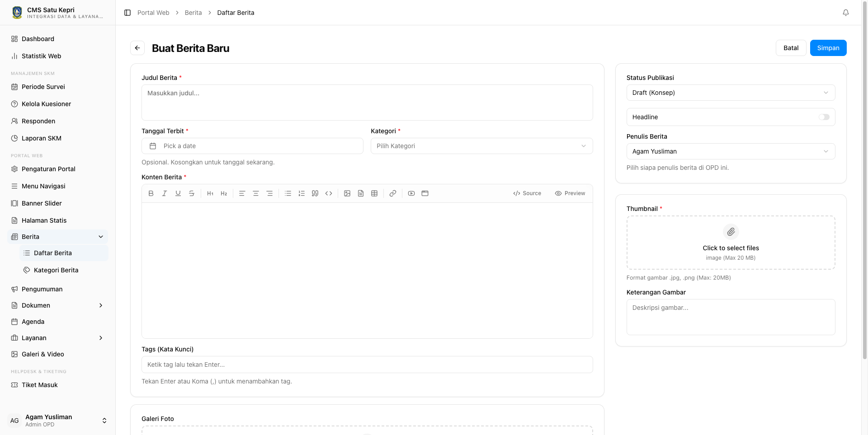Open Halaman Statis in sidebar
Image resolution: width=868 pixels, height=435 pixels.
(x=58, y=220)
